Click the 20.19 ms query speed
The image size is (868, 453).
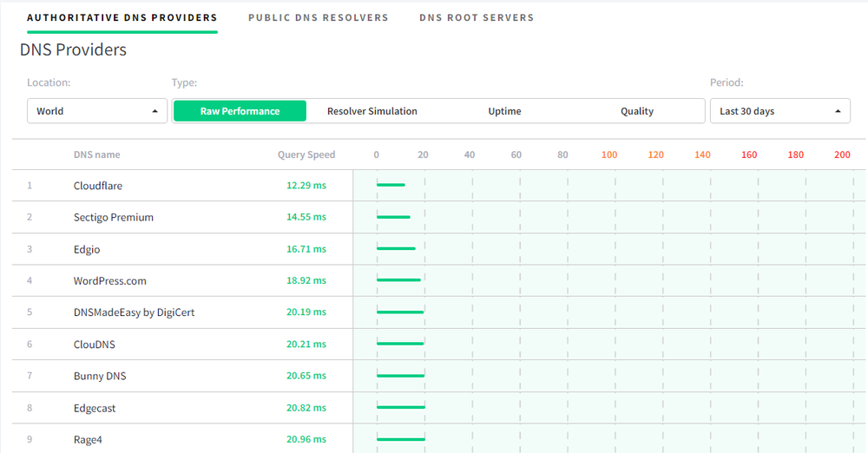pyautogui.click(x=306, y=312)
